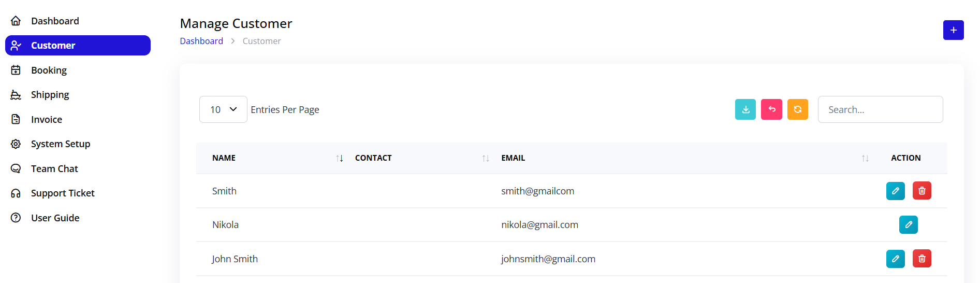Open Support Ticket in the sidebar
Image resolution: width=980 pixels, height=283 pixels.
(63, 193)
